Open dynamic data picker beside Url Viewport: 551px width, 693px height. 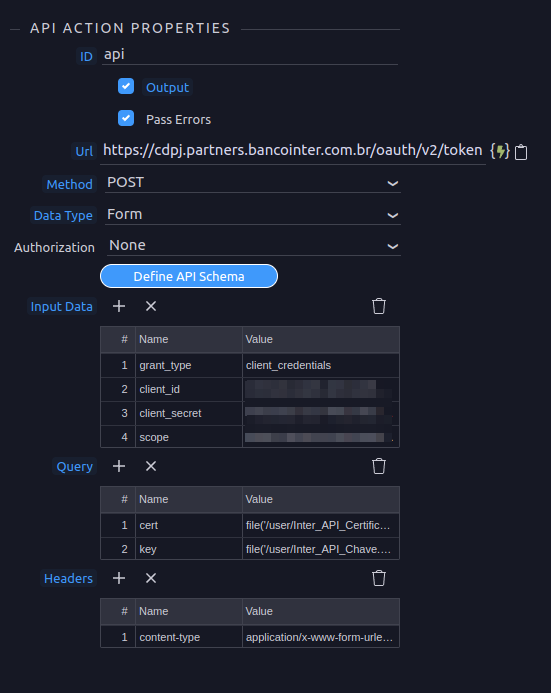500,151
